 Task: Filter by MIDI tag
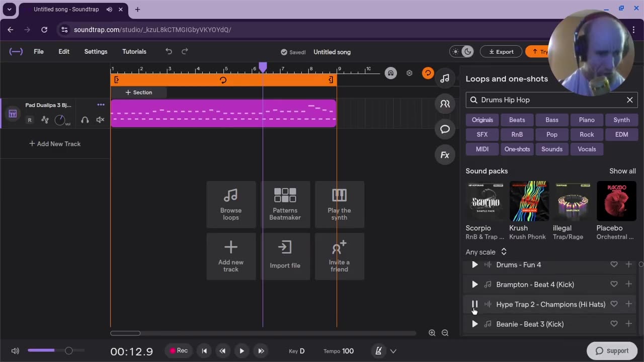[x=482, y=149]
